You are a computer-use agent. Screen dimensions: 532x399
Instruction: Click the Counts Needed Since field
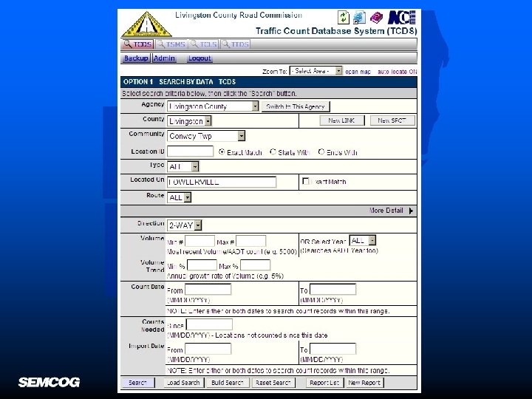point(209,324)
